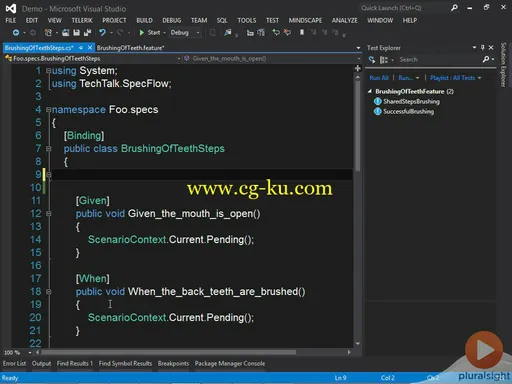Click the comment out lines icon
This screenshot has width=512, height=384.
point(250,32)
